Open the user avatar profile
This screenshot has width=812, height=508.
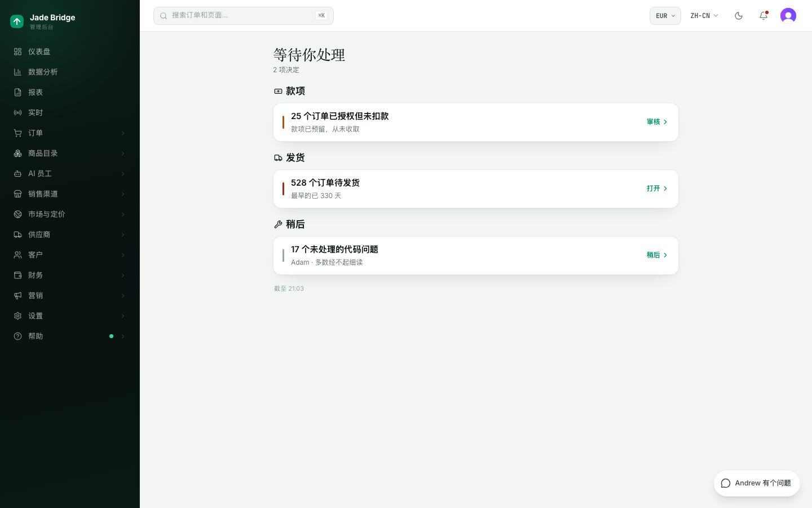coord(788,16)
